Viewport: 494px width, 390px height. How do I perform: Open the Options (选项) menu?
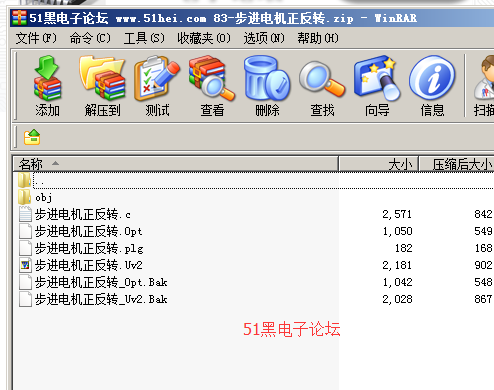264,38
